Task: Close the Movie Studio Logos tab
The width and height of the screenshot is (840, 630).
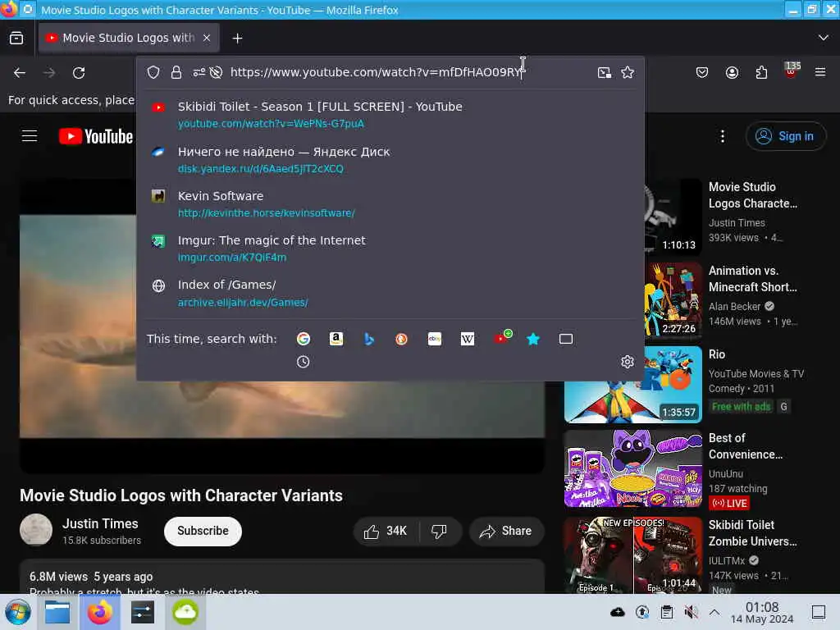Action: [x=206, y=38]
